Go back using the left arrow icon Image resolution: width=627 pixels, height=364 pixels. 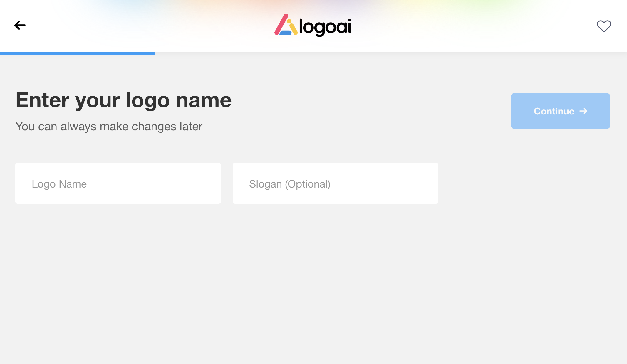20,25
